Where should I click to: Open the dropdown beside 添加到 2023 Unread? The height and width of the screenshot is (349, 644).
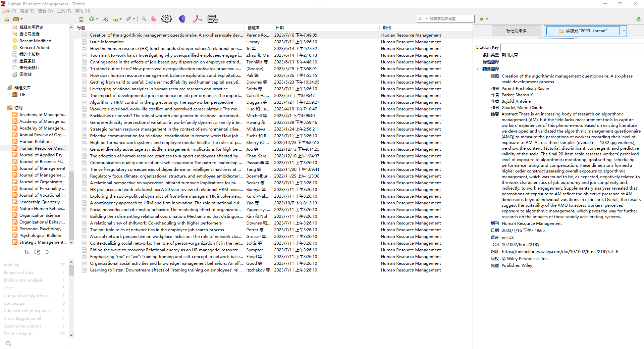[x=624, y=31]
